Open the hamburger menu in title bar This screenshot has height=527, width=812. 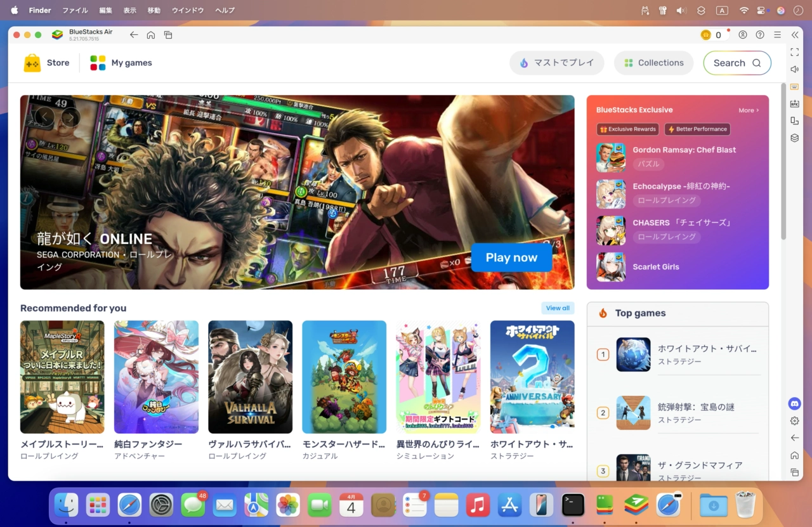pyautogui.click(x=777, y=35)
